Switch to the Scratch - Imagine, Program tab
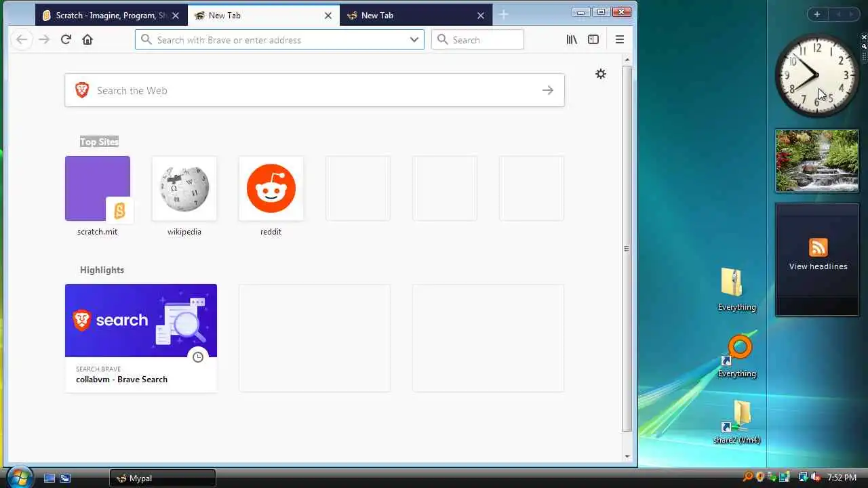Image resolution: width=868 pixels, height=488 pixels. (x=111, y=15)
